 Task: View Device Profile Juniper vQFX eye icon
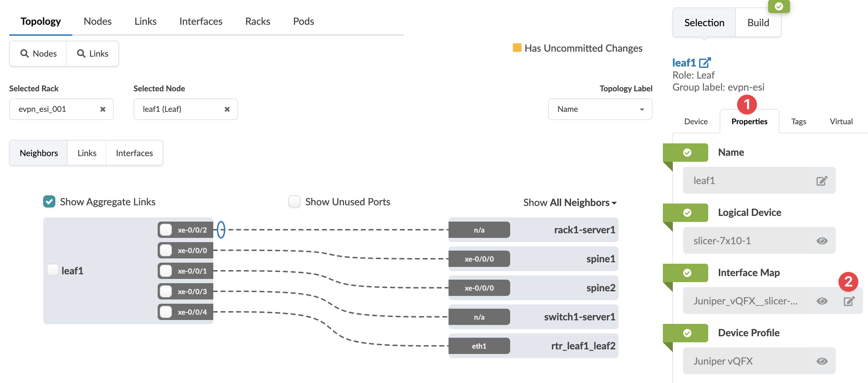point(822,361)
